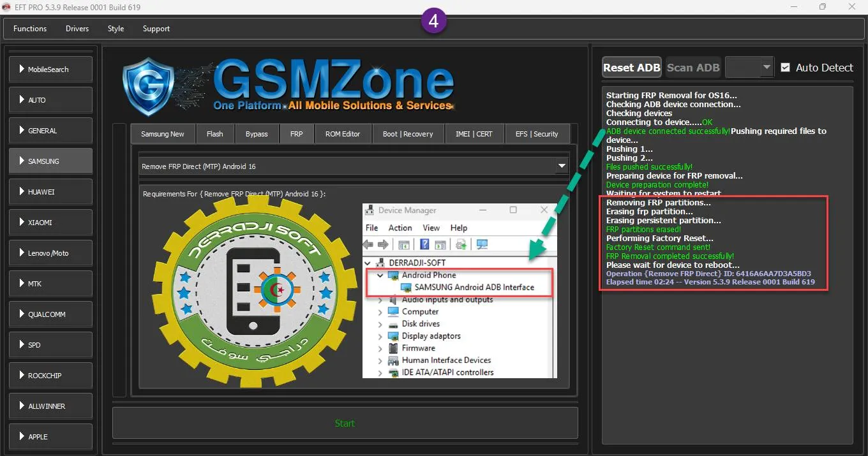
Task: Switch to the FRP tab
Action: (296, 134)
